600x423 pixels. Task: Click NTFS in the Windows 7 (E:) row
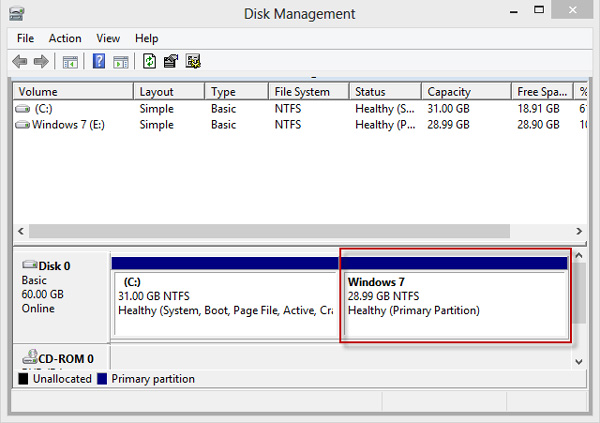tap(288, 125)
